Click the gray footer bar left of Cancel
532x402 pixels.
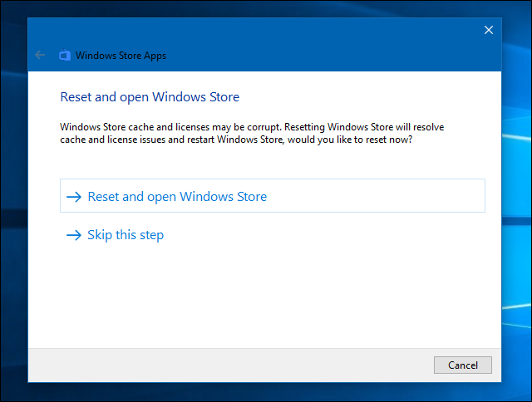[x=224, y=365]
